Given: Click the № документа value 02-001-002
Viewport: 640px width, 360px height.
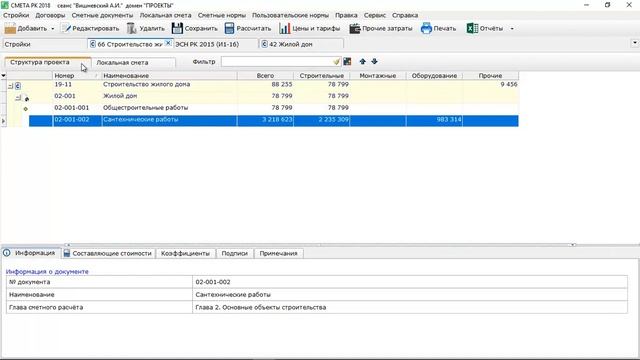Looking at the screenshot, I should pyautogui.click(x=410, y=282).
